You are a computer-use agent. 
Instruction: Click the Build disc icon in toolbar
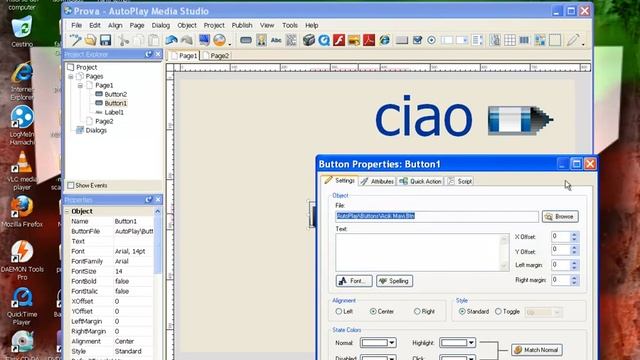click(x=220, y=40)
